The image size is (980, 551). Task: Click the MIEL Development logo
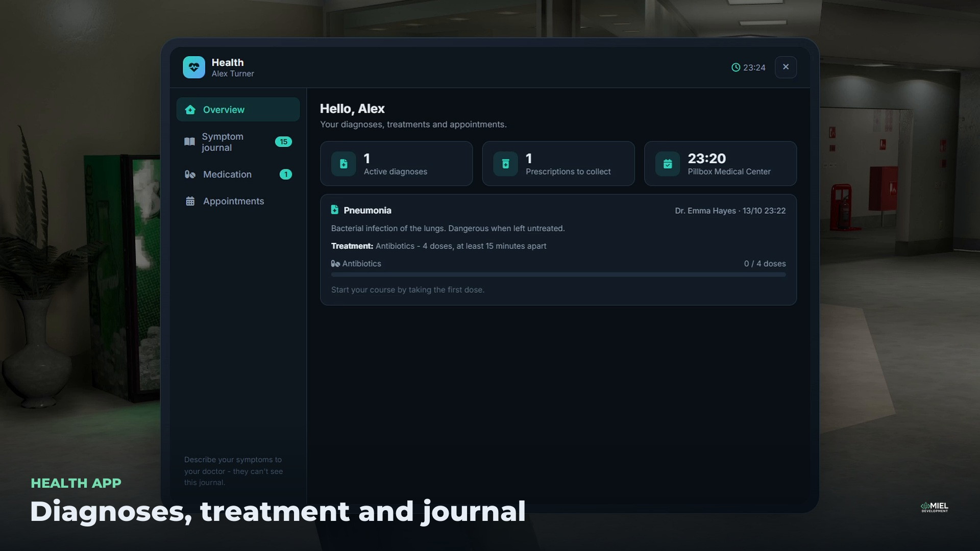pyautogui.click(x=934, y=507)
